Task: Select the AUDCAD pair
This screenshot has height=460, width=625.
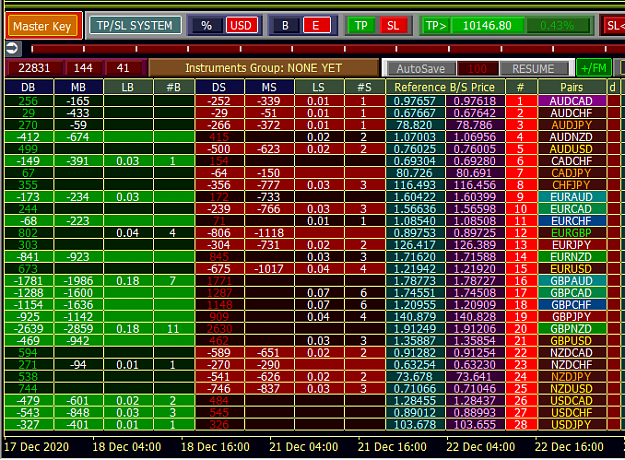Action: coord(572,101)
